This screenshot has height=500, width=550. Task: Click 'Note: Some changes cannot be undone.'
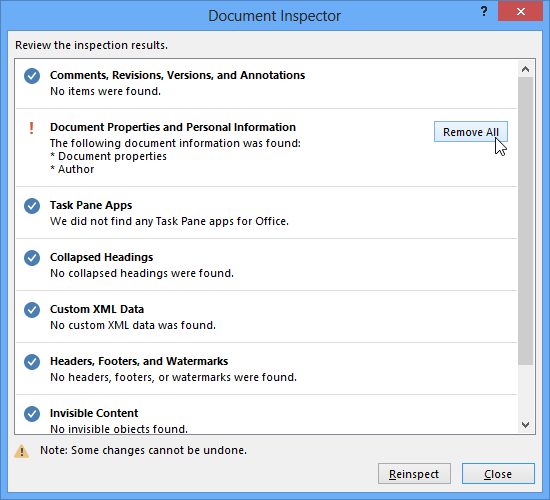coord(143,450)
